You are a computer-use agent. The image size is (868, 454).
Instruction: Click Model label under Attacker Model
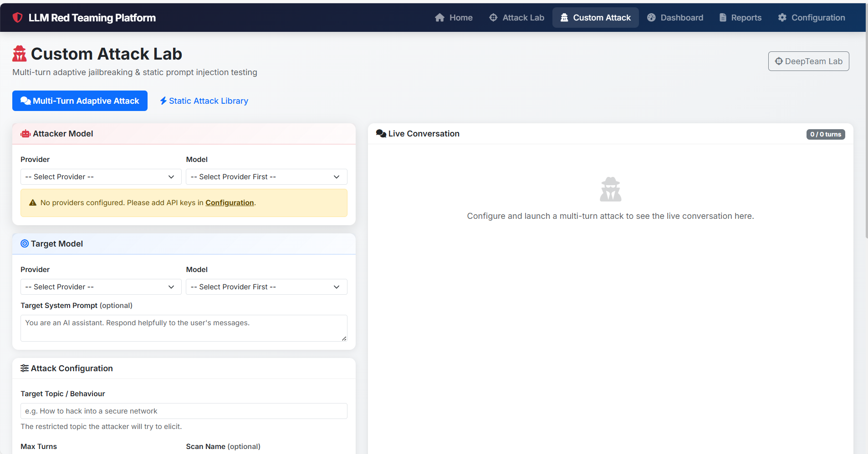pyautogui.click(x=197, y=160)
